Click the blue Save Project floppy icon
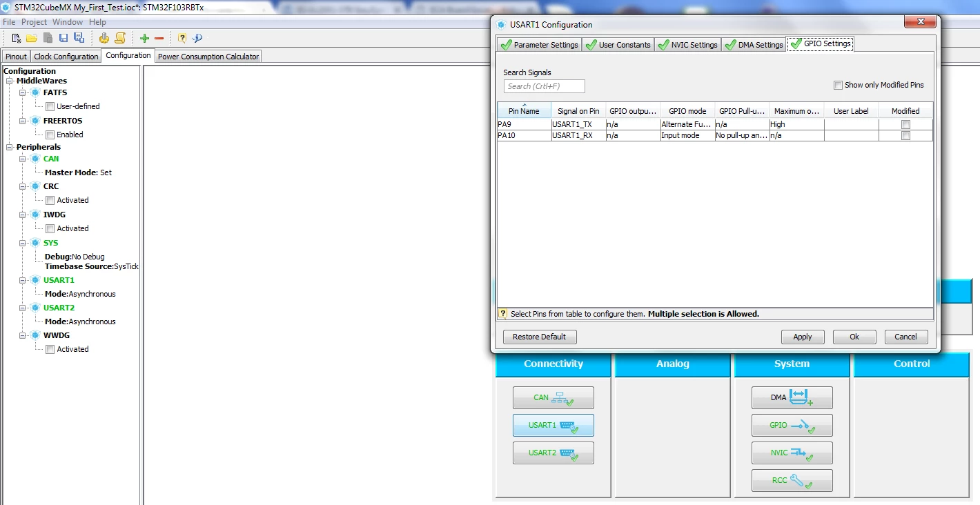 coord(63,39)
